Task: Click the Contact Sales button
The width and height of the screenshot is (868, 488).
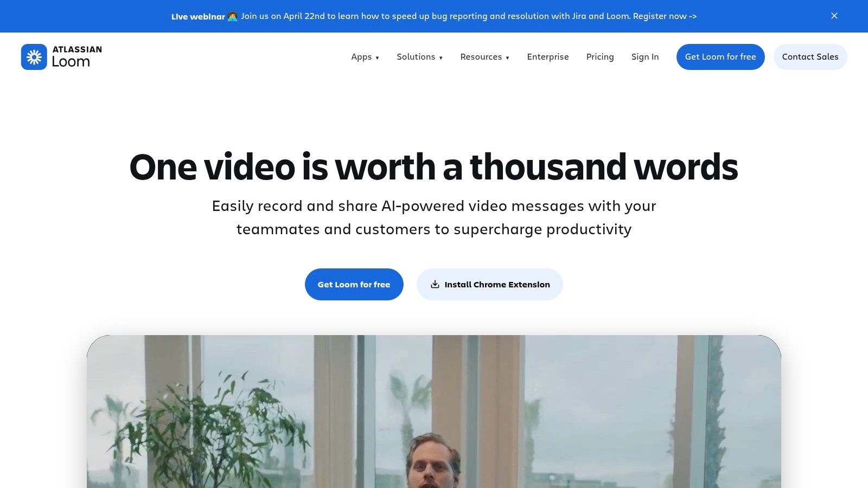Action: (x=810, y=57)
